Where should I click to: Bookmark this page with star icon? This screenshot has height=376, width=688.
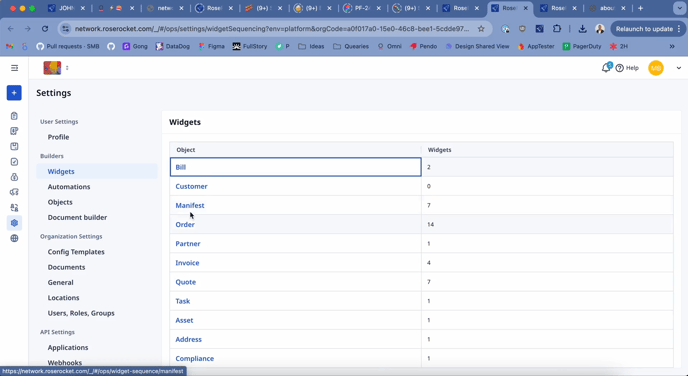[481, 29]
